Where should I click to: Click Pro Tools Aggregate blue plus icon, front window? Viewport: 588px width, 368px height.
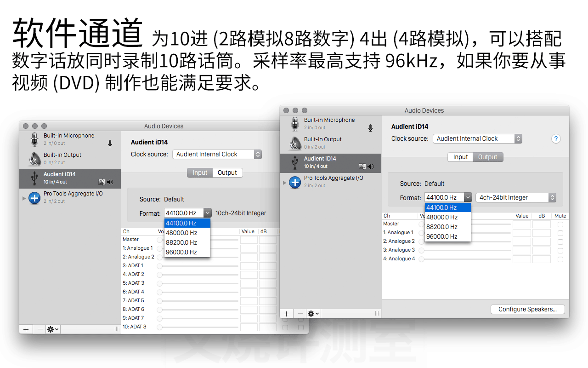[295, 182]
